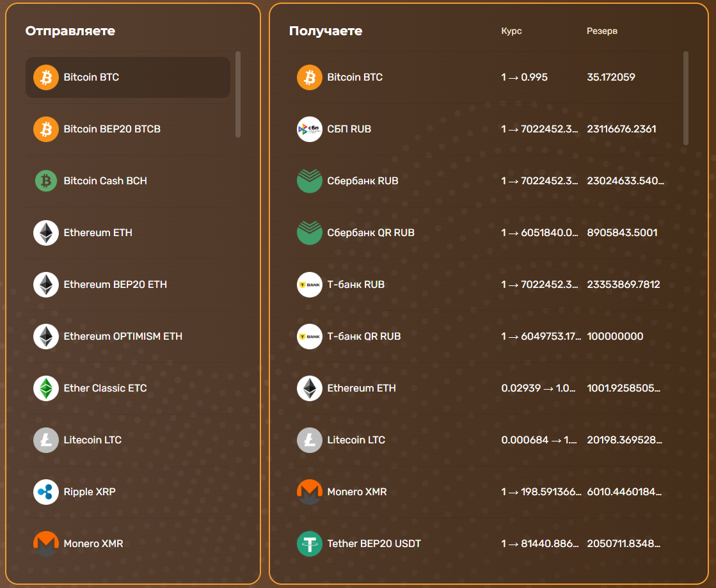Image resolution: width=716 pixels, height=588 pixels.
Task: Click the green Bitcoin Cash BCH icon
Action: (46, 181)
